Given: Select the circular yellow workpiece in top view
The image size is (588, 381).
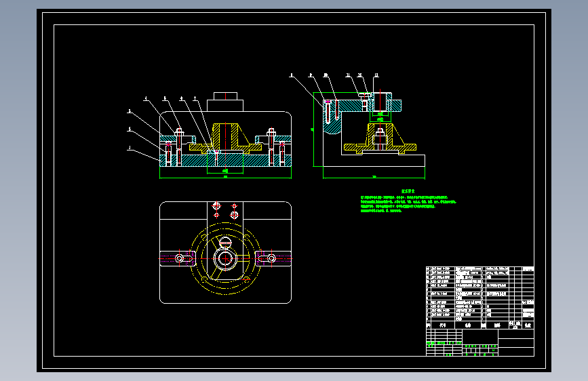Looking at the screenshot, I should [225, 258].
